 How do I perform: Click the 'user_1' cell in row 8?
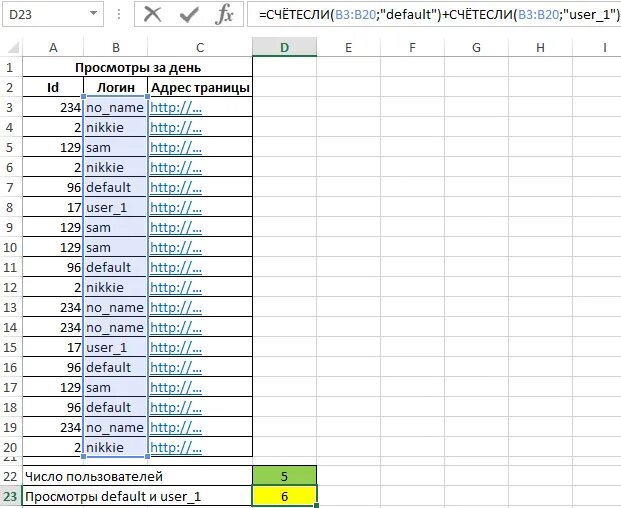(x=115, y=207)
